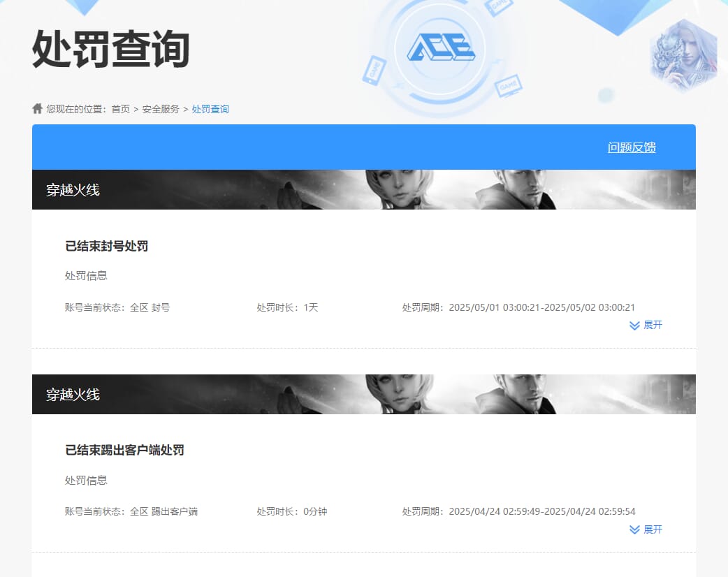Screen dimensions: 728x577
Task: Go to 安全服务 breadcrumb link
Action: 161,109
